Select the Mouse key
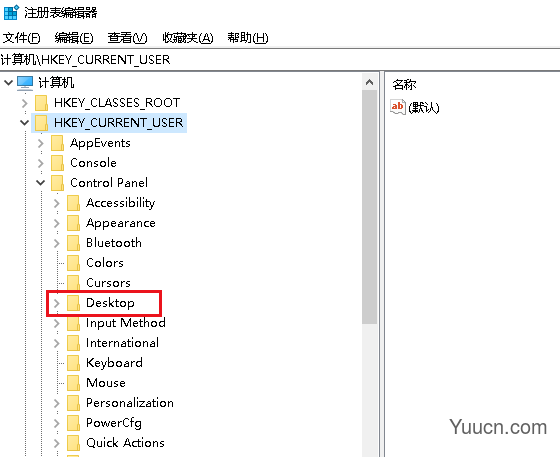The image size is (560, 457). coord(106,383)
